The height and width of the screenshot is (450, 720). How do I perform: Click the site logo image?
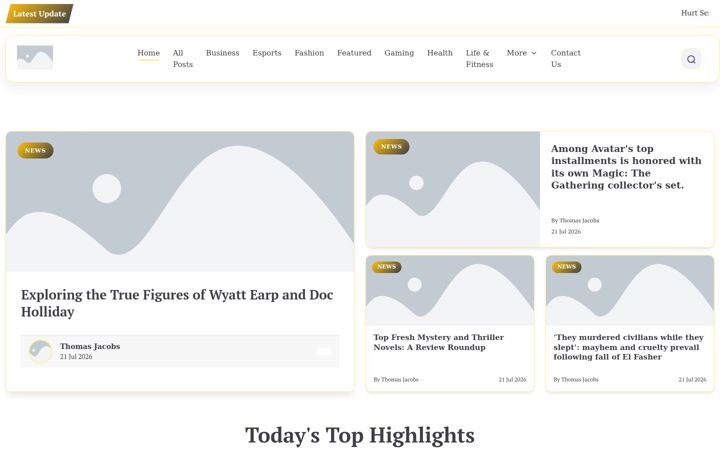coord(35,57)
